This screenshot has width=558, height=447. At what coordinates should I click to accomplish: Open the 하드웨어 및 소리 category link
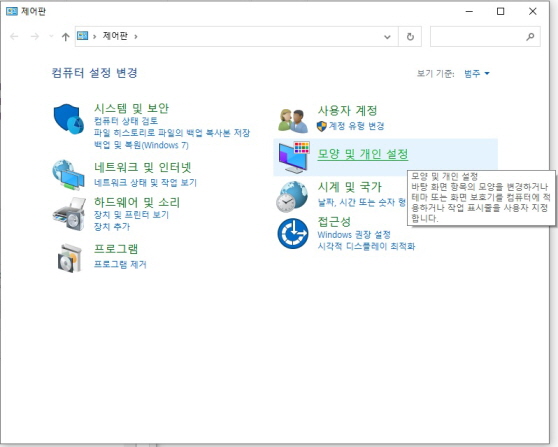pos(137,203)
